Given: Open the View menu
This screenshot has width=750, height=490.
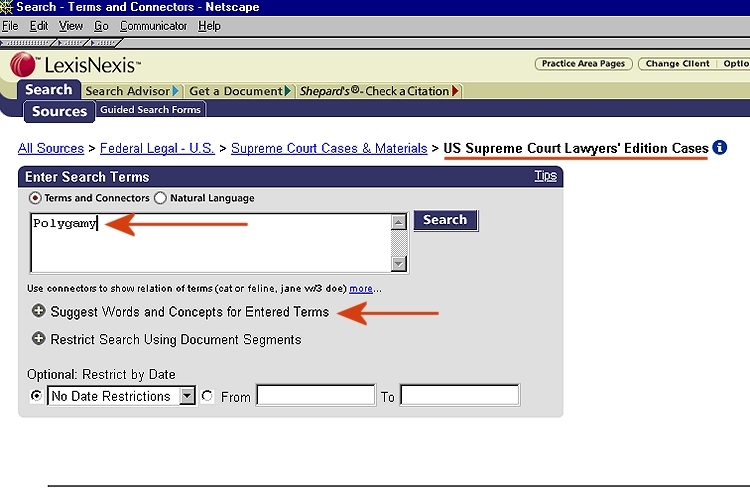Looking at the screenshot, I should tap(71, 26).
